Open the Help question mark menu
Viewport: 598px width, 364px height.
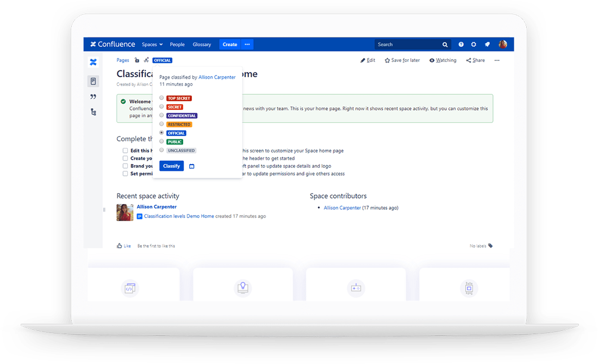pyautogui.click(x=461, y=45)
